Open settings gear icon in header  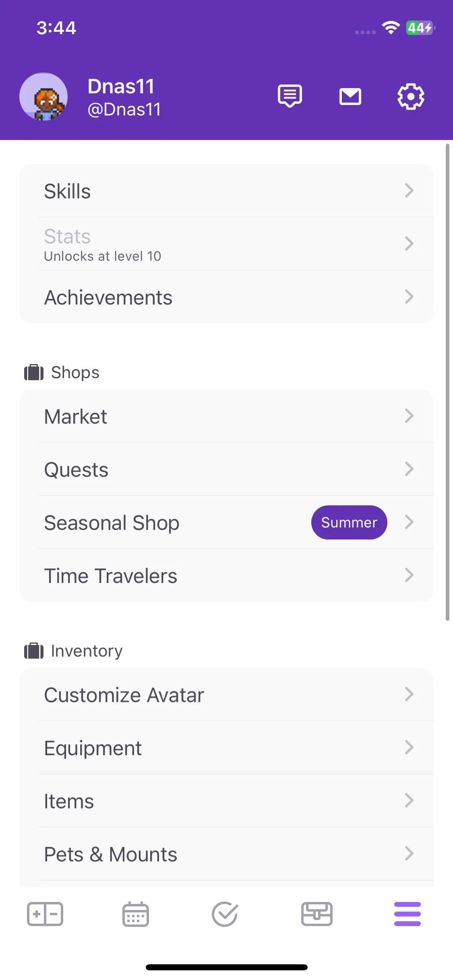point(411,97)
